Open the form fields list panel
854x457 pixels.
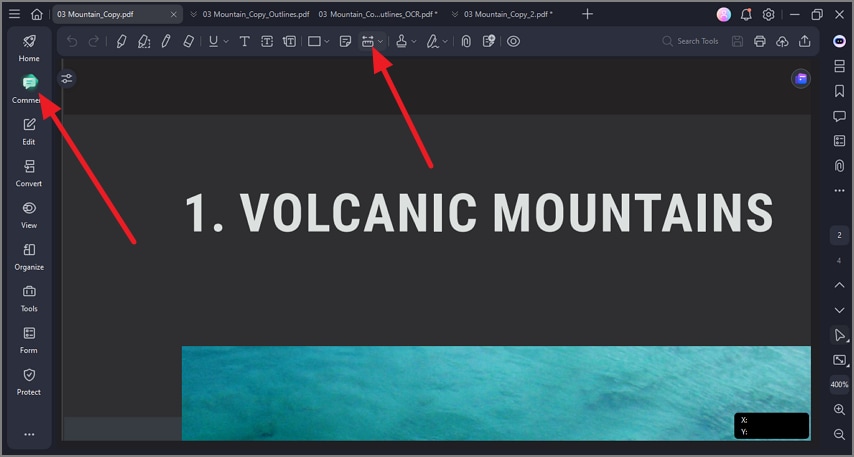(x=839, y=141)
